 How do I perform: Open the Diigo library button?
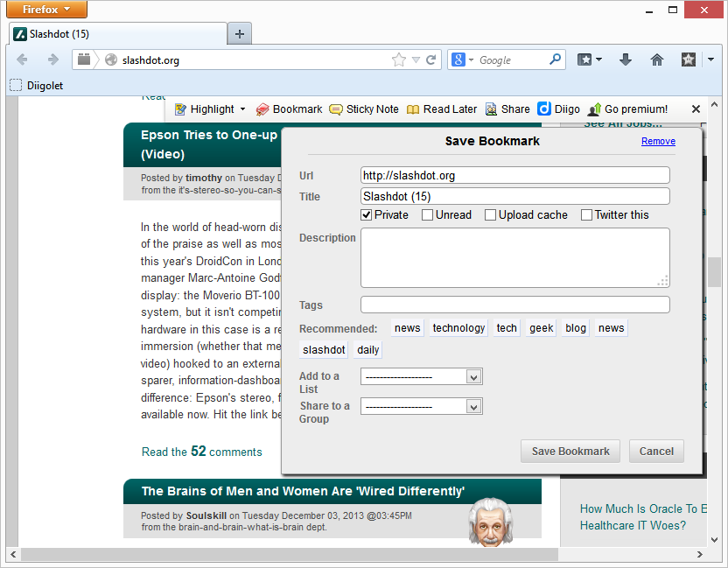pos(558,109)
